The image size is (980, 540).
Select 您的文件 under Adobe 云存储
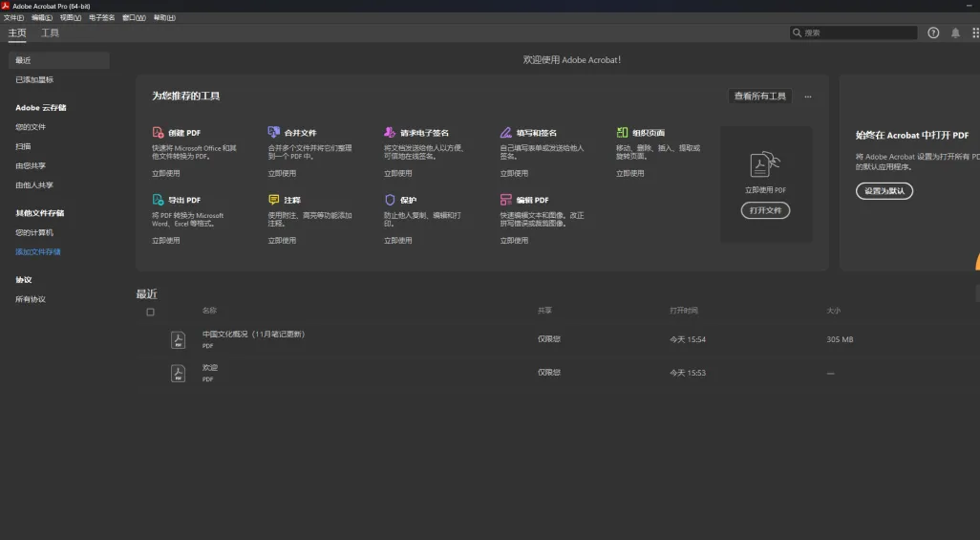tap(31, 127)
